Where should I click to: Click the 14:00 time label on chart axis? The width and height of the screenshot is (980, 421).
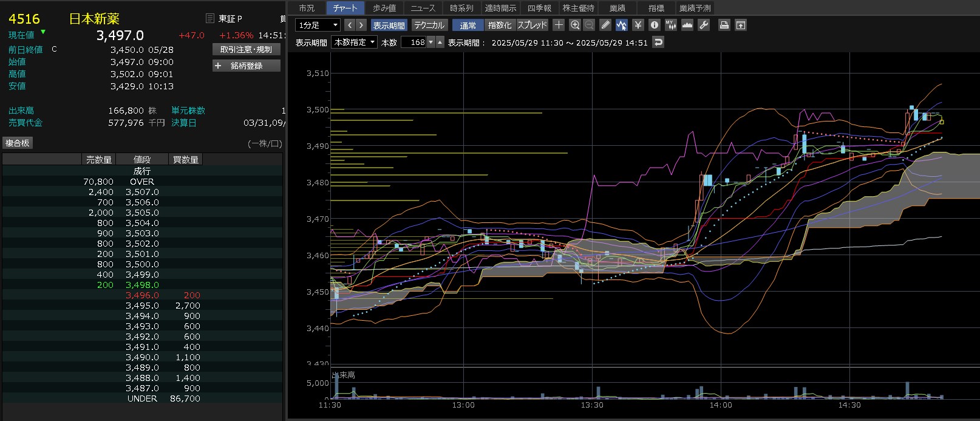(x=721, y=405)
